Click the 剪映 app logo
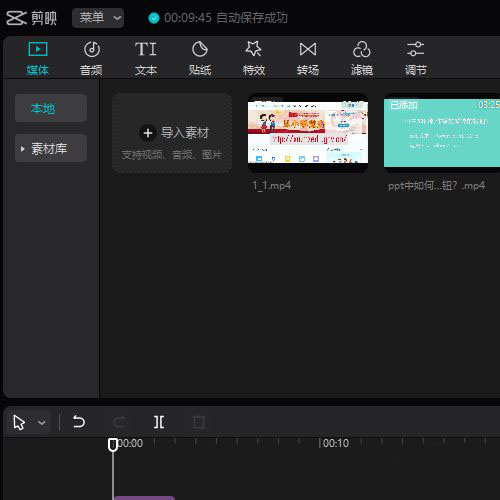The image size is (500, 500). (x=31, y=18)
